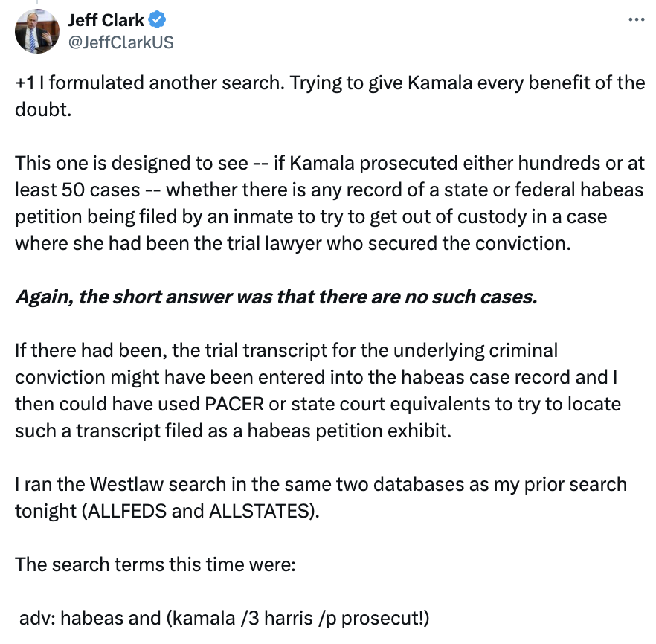Viewport: 656px width, 644px height.
Task: Click the 'least 50 cases' phrase
Action: coord(77,190)
